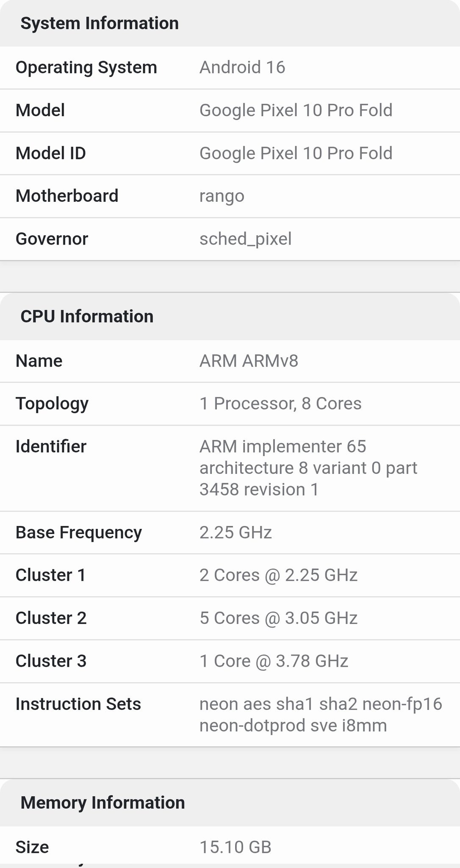This screenshot has height=868, width=460.
Task: Click the Identifier row label
Action: pyautogui.click(x=51, y=446)
